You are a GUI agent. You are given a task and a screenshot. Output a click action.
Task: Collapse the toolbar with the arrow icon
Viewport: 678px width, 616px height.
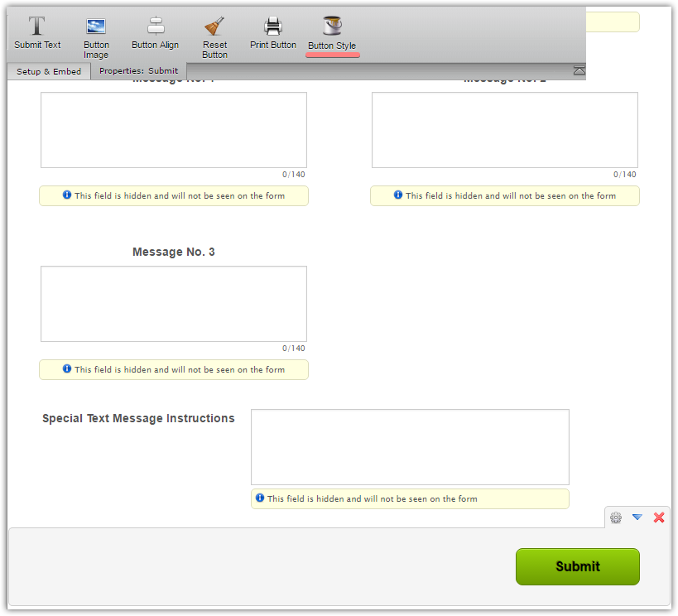579,71
